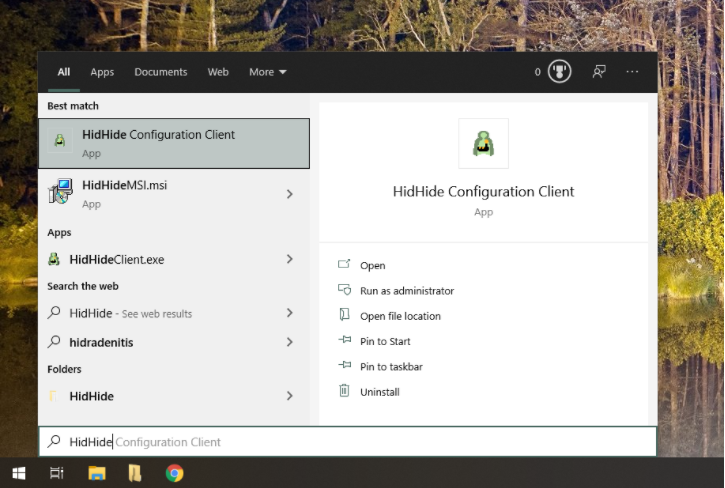725x488 pixels.
Task: Choose Run as administrator
Action: [x=407, y=290]
